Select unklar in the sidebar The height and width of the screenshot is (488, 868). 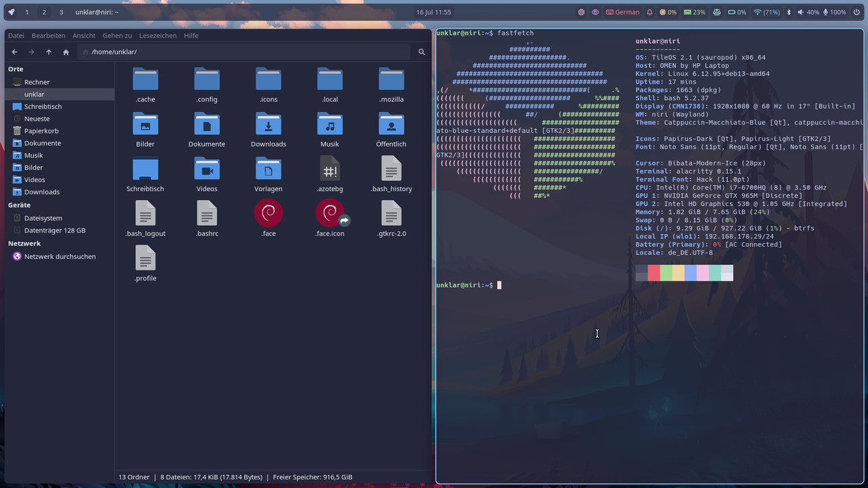tap(60, 94)
